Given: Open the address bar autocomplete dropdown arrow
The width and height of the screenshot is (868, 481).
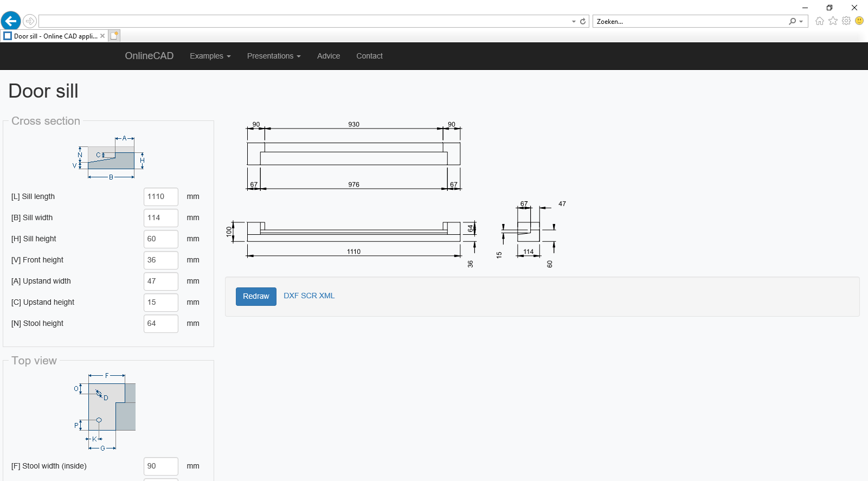Looking at the screenshot, I should tap(574, 22).
